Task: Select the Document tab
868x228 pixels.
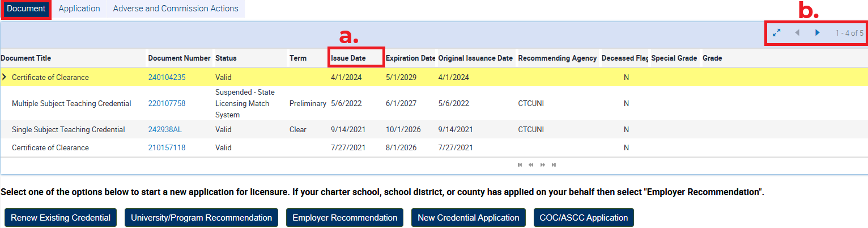Action: tap(26, 9)
